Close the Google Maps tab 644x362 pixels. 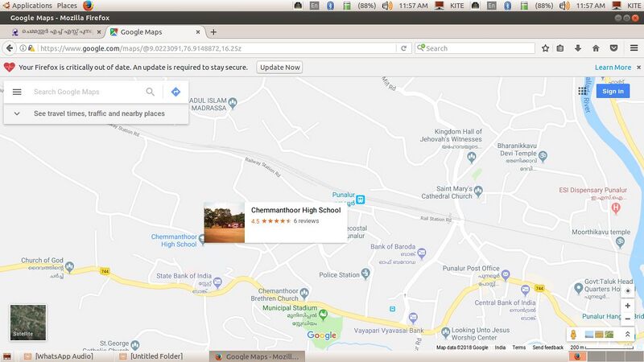[198, 32]
